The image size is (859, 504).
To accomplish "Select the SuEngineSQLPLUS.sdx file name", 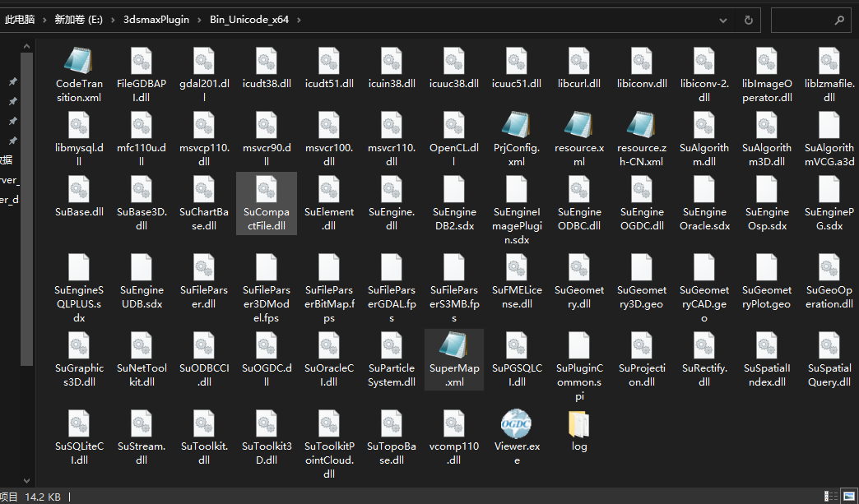I will coord(79,303).
